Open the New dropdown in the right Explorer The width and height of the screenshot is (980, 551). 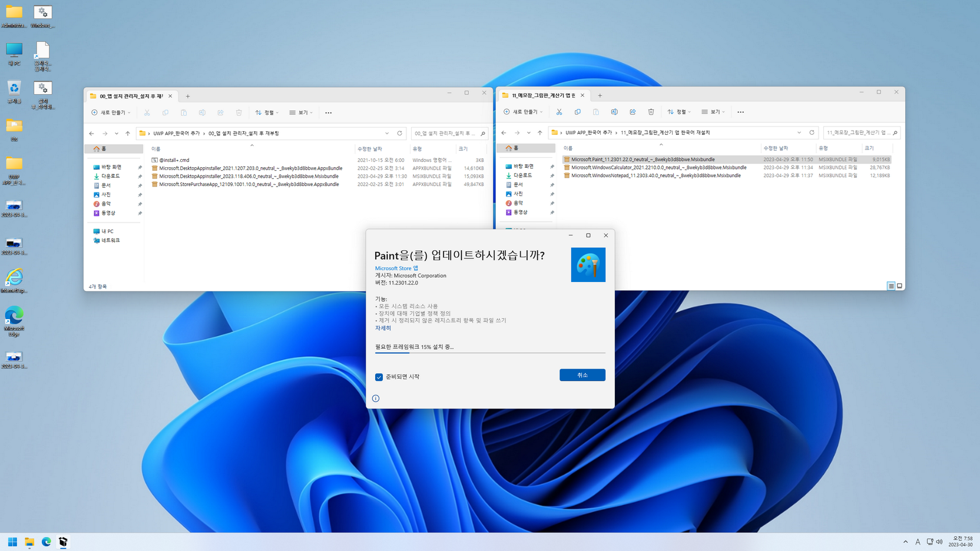tap(523, 112)
